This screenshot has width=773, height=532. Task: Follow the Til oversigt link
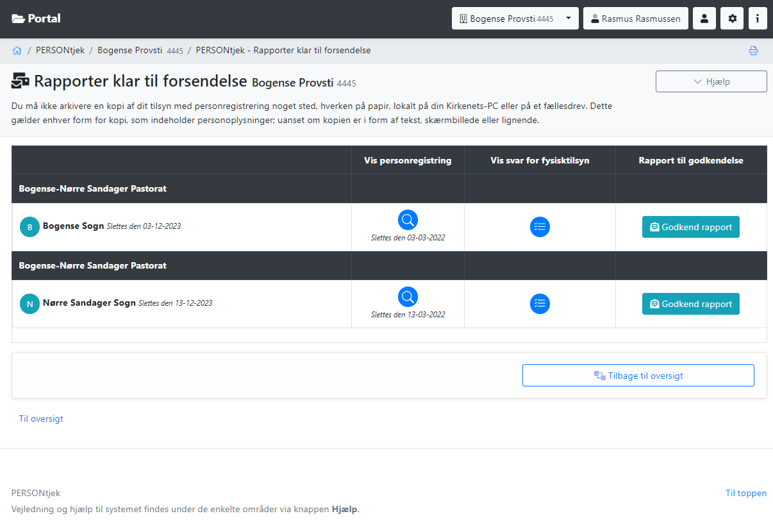click(x=41, y=419)
